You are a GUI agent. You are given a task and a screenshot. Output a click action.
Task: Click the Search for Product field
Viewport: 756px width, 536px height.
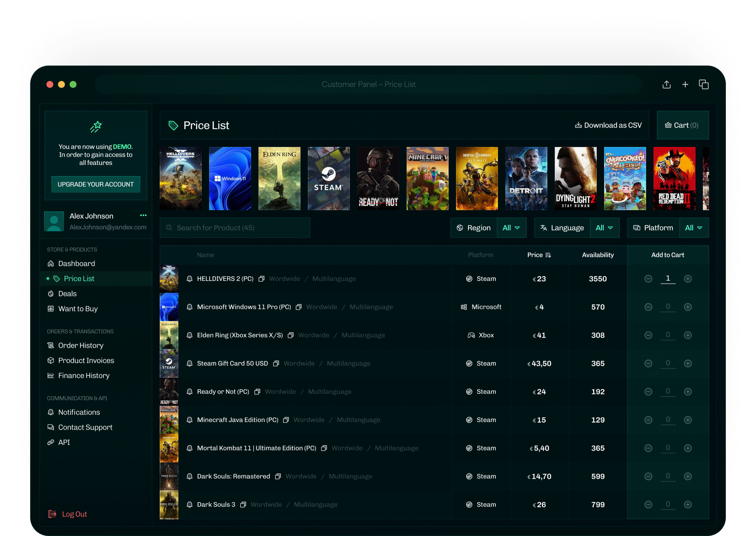235,228
